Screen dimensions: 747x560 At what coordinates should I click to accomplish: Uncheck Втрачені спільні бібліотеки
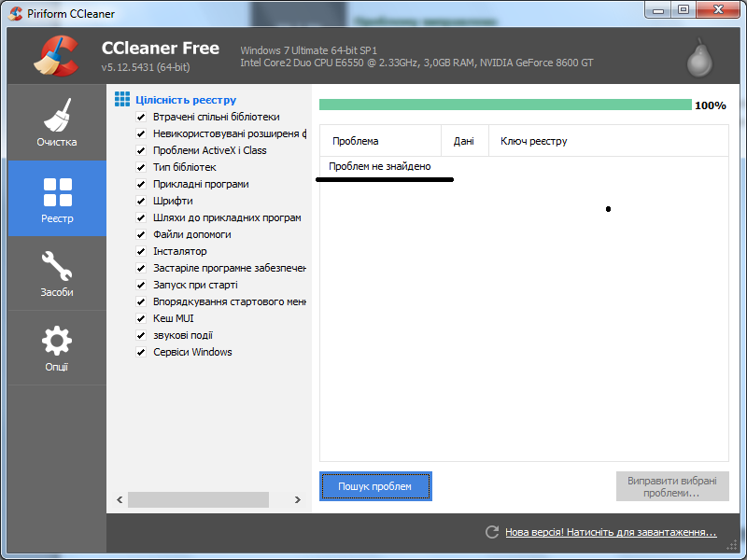pyautogui.click(x=141, y=118)
